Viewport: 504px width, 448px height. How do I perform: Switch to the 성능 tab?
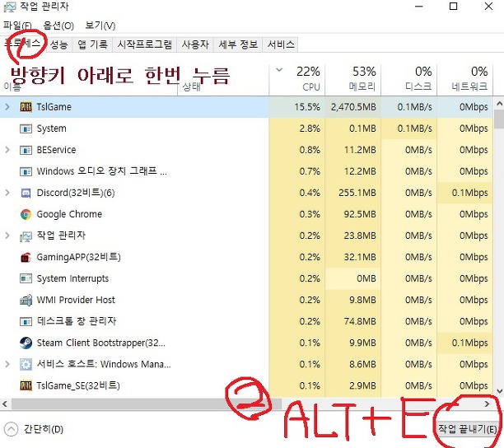tap(58, 44)
